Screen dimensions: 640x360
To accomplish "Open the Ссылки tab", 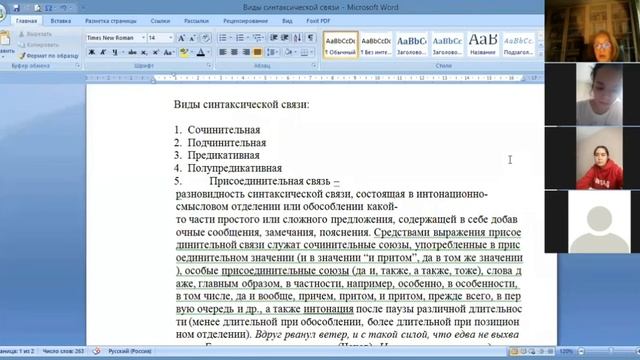I will coord(160,21).
